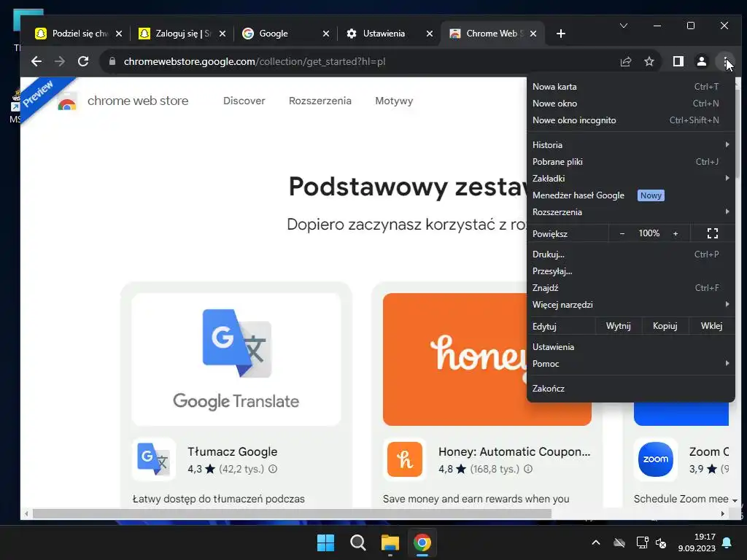Image resolution: width=747 pixels, height=560 pixels.
Task: Open the Rozszerzenia store section
Action: pos(320,101)
